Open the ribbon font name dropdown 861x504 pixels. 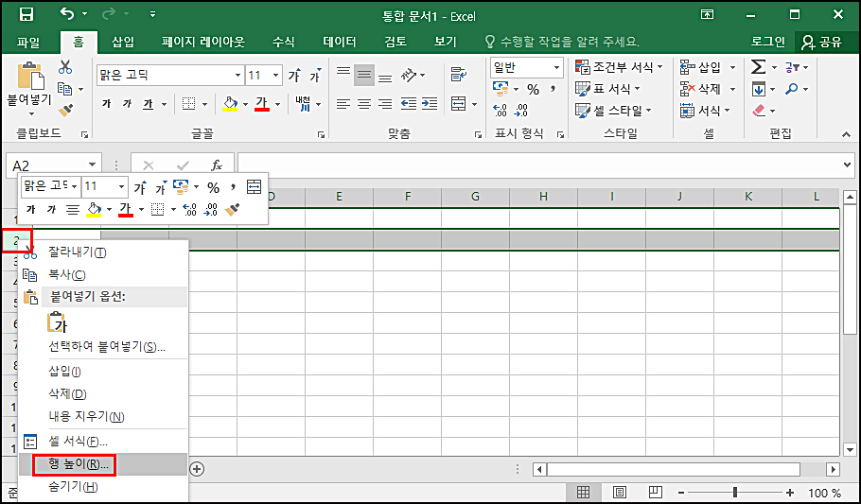click(x=237, y=76)
